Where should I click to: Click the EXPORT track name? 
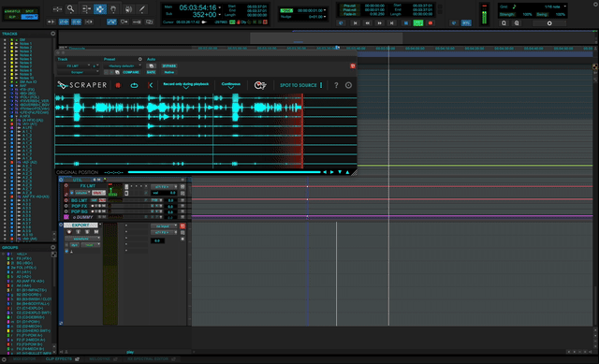pyautogui.click(x=80, y=226)
